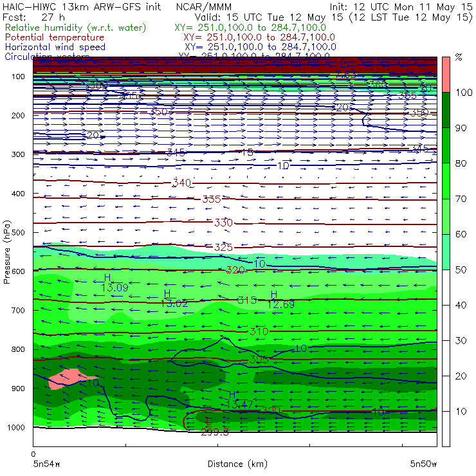Screen dimensions: 476x476
Task: Click the wind maximum value '13.47'
Action: coord(239,405)
